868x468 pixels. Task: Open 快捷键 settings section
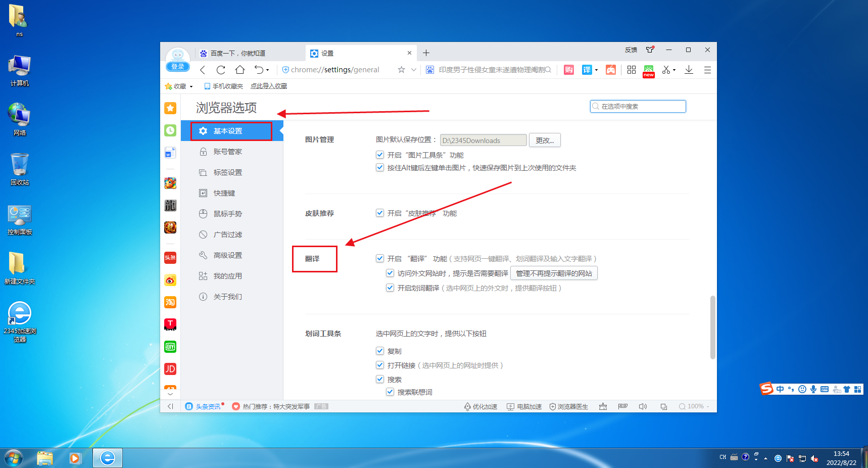[232, 193]
